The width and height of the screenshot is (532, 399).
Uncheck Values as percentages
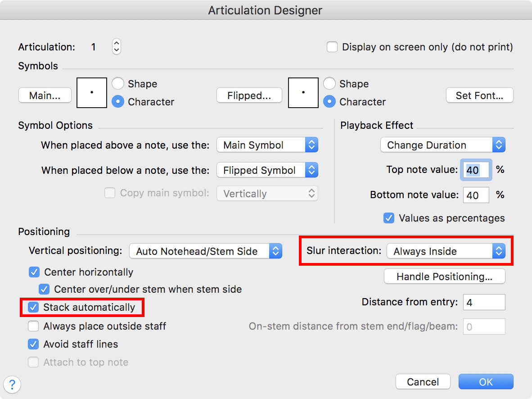tap(389, 218)
